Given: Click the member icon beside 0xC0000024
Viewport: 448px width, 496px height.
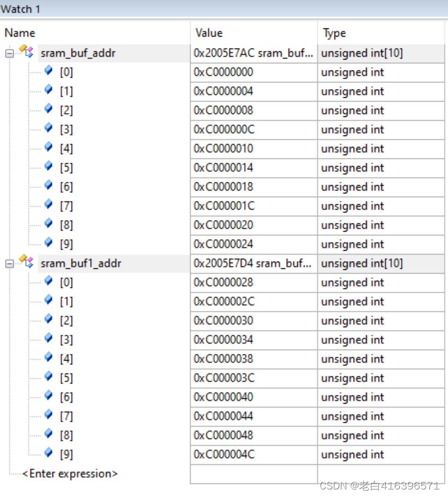Looking at the screenshot, I should click(x=49, y=243).
